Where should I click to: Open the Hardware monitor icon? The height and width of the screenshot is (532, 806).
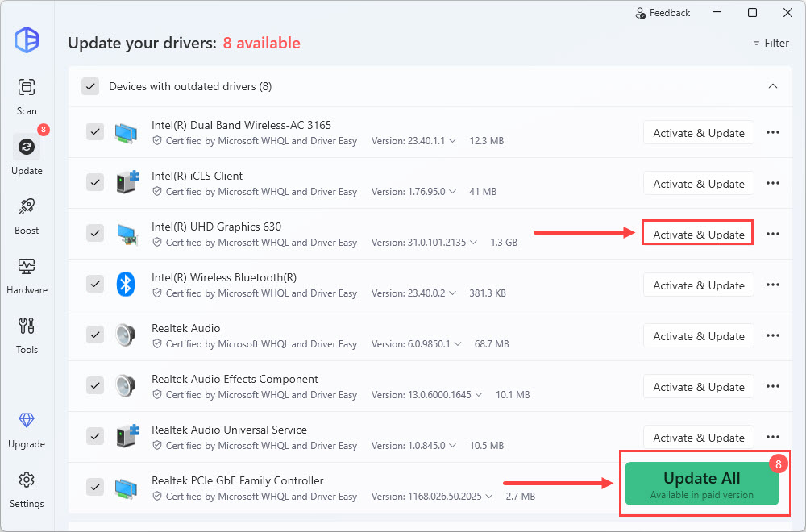point(27,267)
